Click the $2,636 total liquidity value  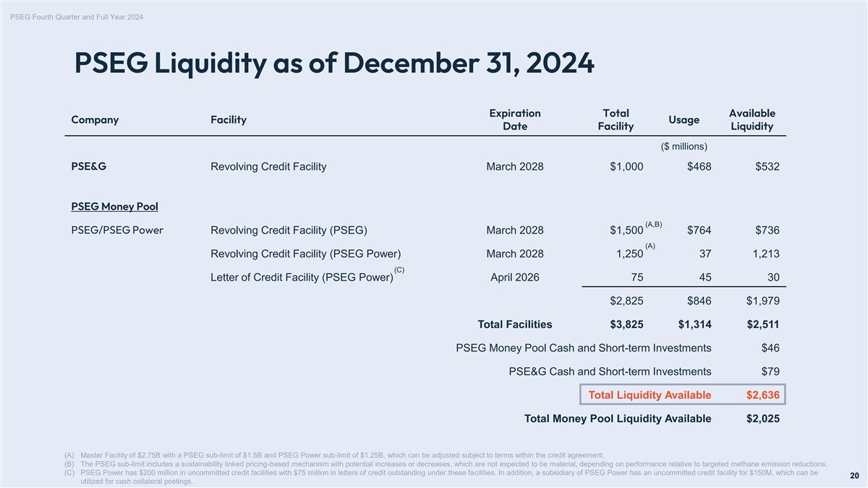[x=762, y=395]
